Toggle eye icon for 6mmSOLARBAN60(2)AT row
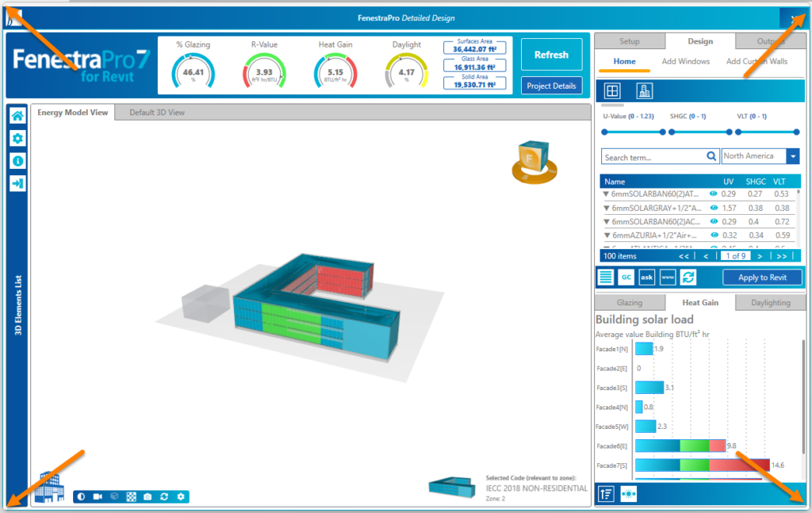The width and height of the screenshot is (812, 513). tap(714, 193)
